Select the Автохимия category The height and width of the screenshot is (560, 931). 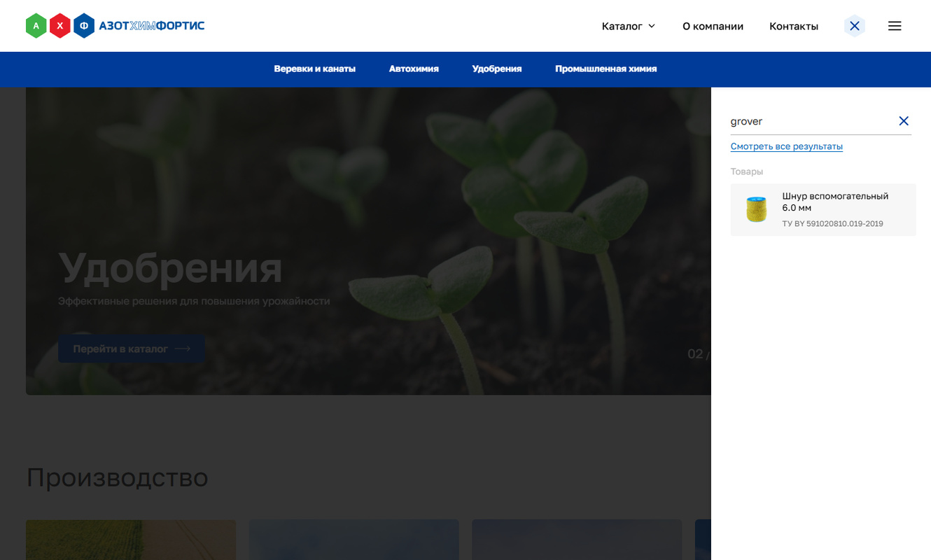[414, 69]
